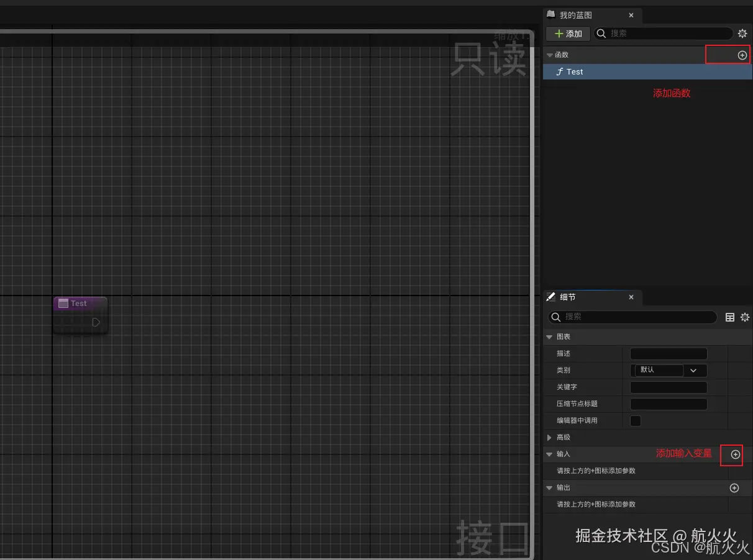The image size is (753, 560).
Task: Add a new output parameter
Action: pyautogui.click(x=734, y=488)
